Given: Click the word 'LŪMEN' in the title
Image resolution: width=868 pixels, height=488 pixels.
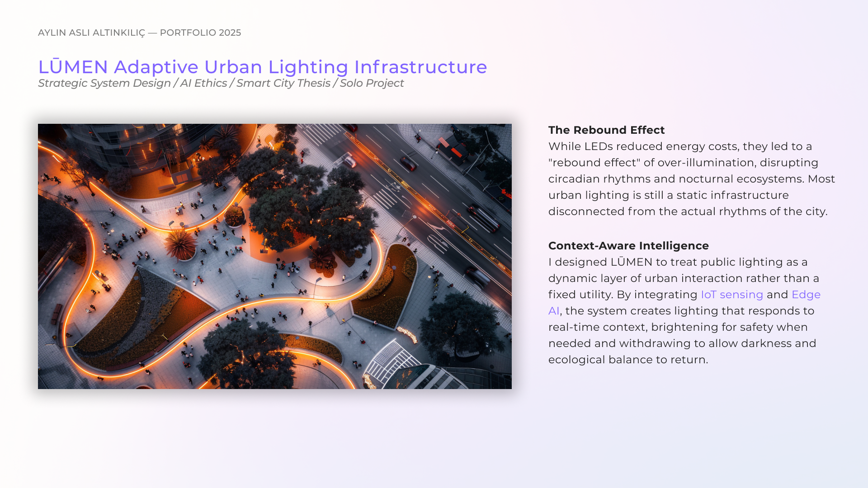Looking at the screenshot, I should coord(73,67).
